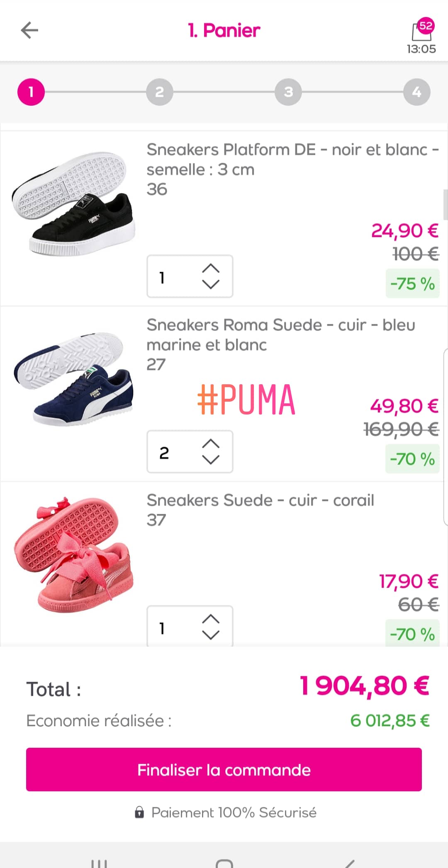The image size is (448, 868).
Task: Increase quantity of coral Sneakers Suede
Action: click(211, 619)
